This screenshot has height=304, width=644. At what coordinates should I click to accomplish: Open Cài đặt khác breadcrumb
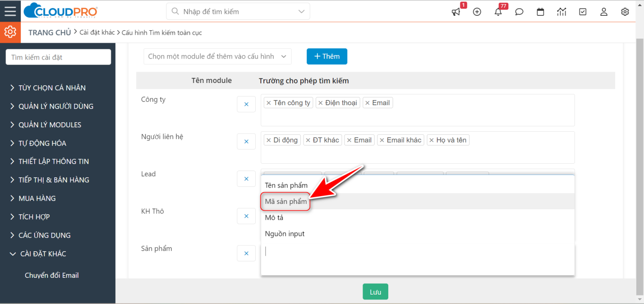97,32
